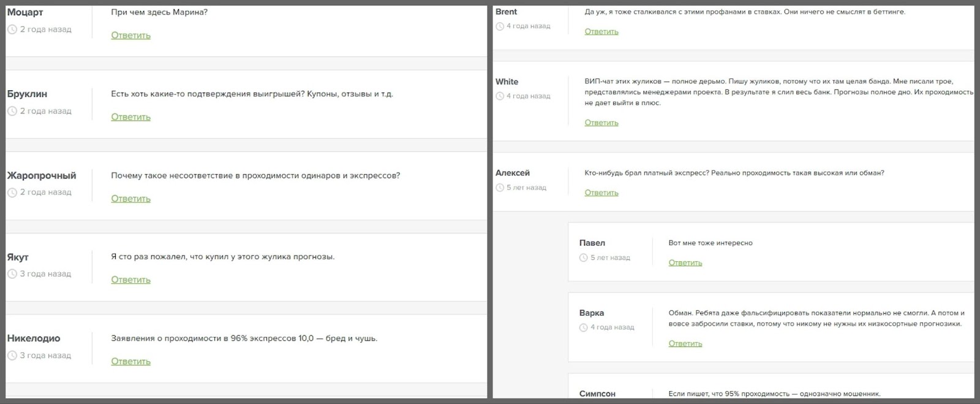This screenshot has width=980, height=404.
Task: Reply to Павел's nested comment
Action: pos(685,263)
